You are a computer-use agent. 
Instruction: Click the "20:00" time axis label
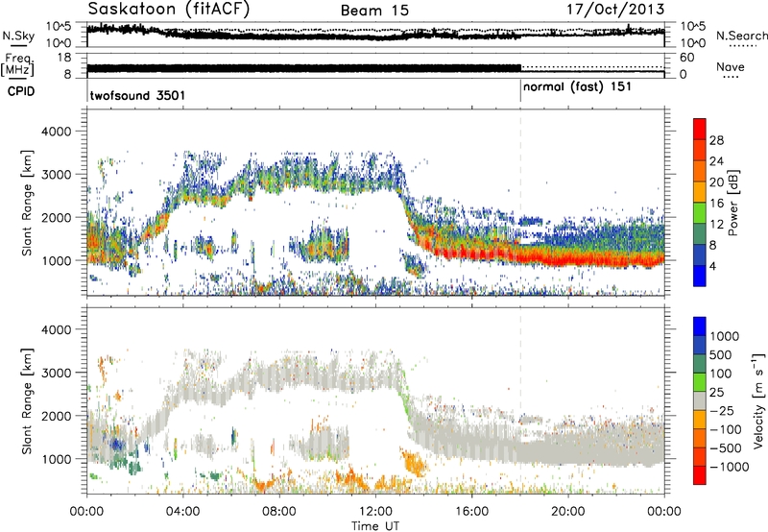[568, 512]
